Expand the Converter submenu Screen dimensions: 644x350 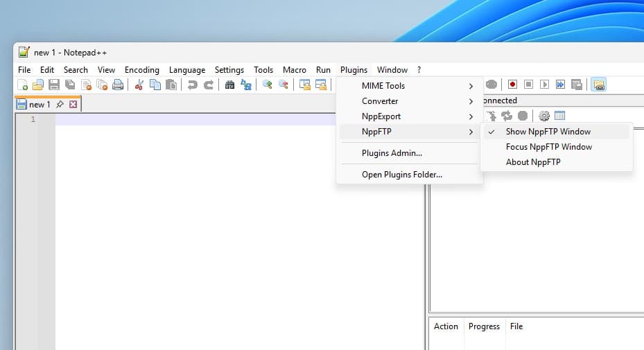pyautogui.click(x=409, y=101)
